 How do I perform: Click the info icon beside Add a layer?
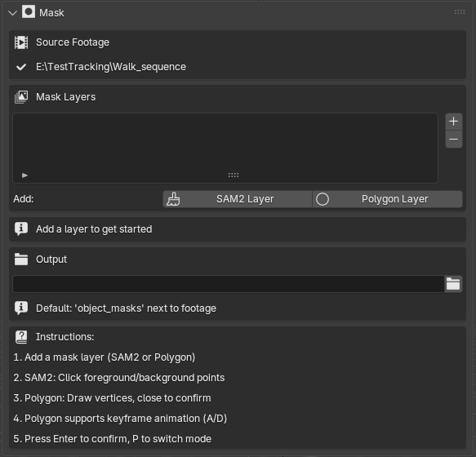21,229
